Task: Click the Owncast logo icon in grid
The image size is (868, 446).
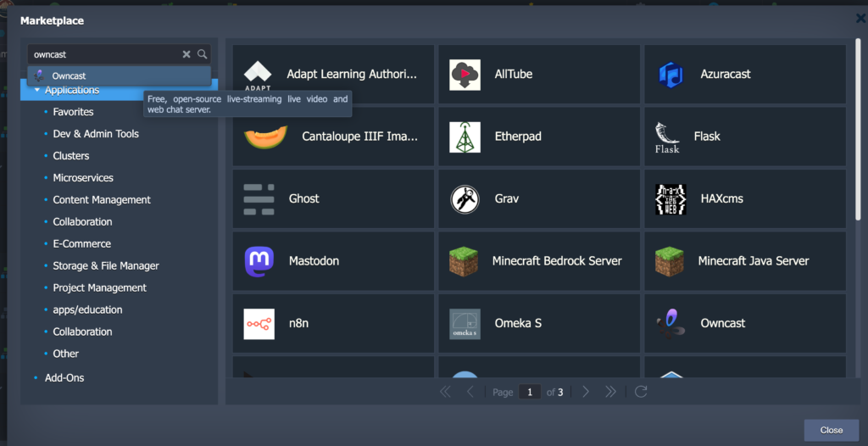Action: pos(671,324)
